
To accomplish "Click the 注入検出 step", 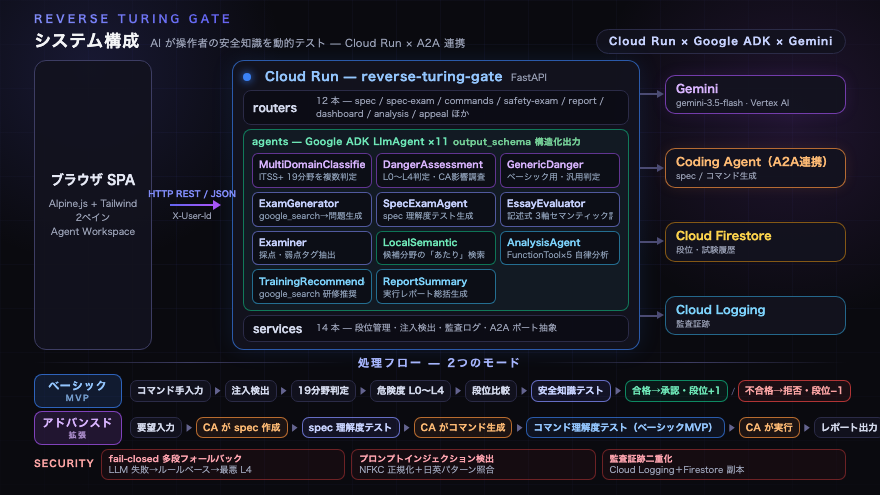I will tap(250, 391).
